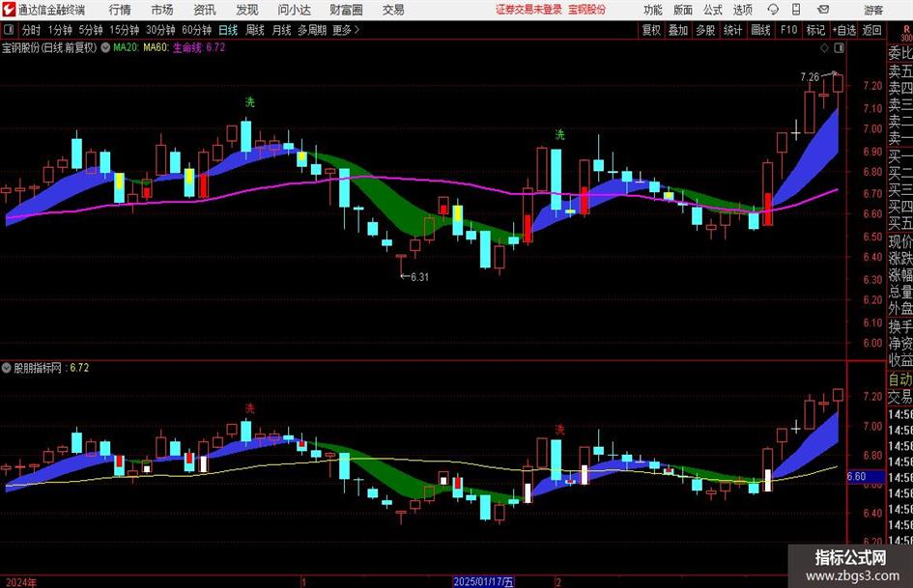The image size is (913, 588).
Task: Click the 返回 back button
Action: pyautogui.click(x=871, y=30)
